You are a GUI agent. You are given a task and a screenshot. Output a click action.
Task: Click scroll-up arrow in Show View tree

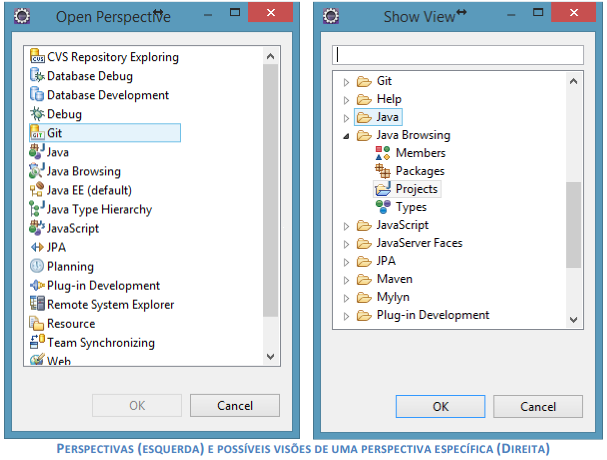(x=574, y=81)
